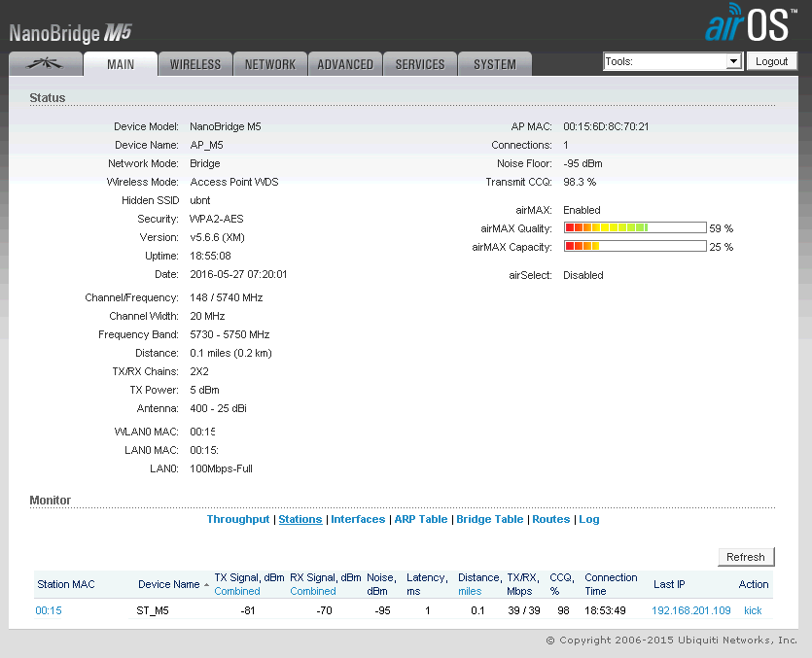Switch to the SYSTEM tab
This screenshot has height=658, width=812.
pos(495,64)
